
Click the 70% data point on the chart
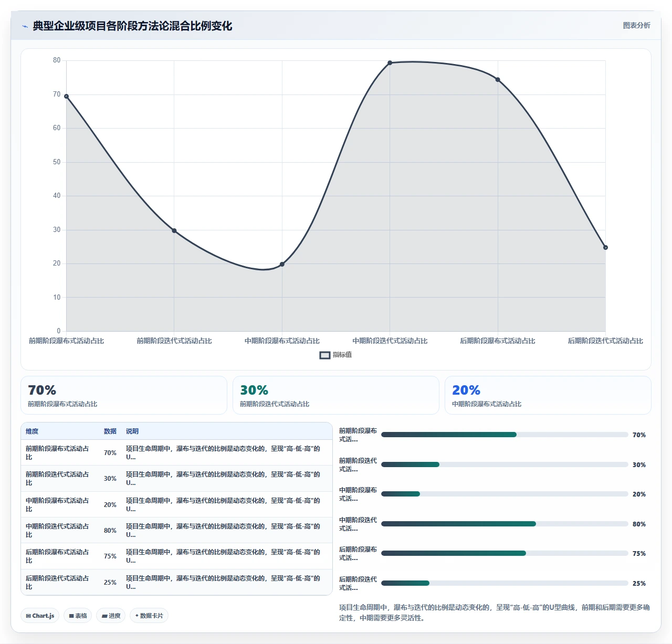pos(67,96)
